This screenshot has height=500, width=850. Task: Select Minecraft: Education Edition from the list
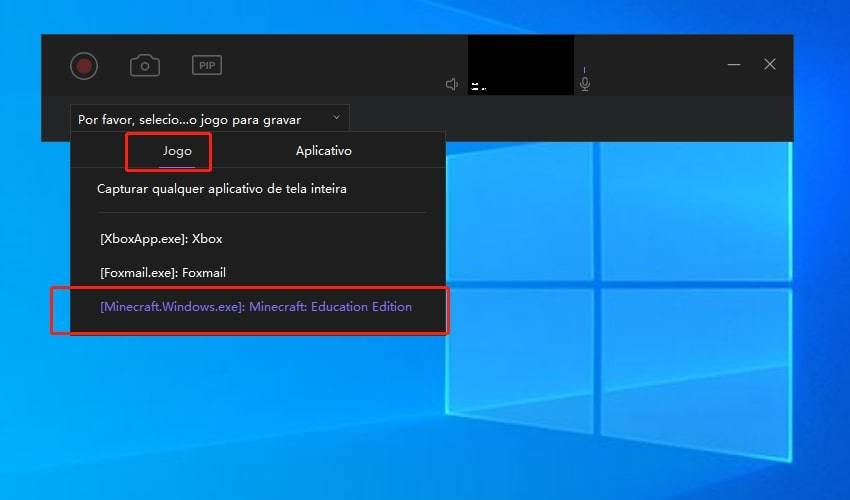[256, 307]
